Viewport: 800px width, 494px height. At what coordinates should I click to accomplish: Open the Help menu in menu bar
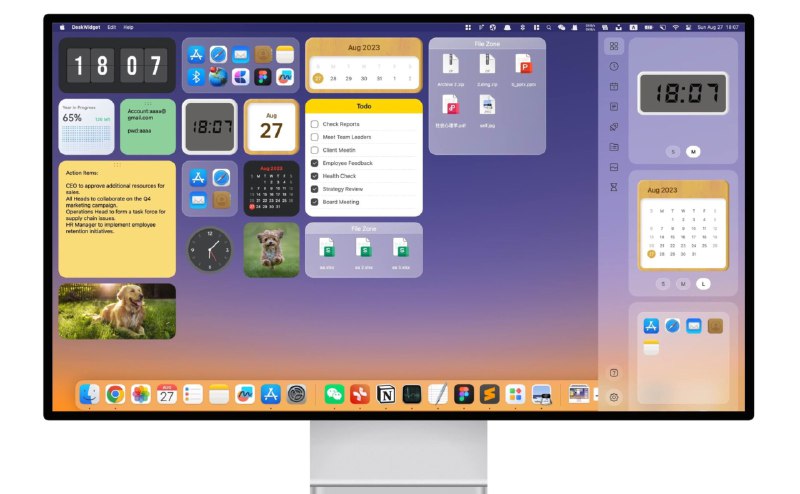128,27
